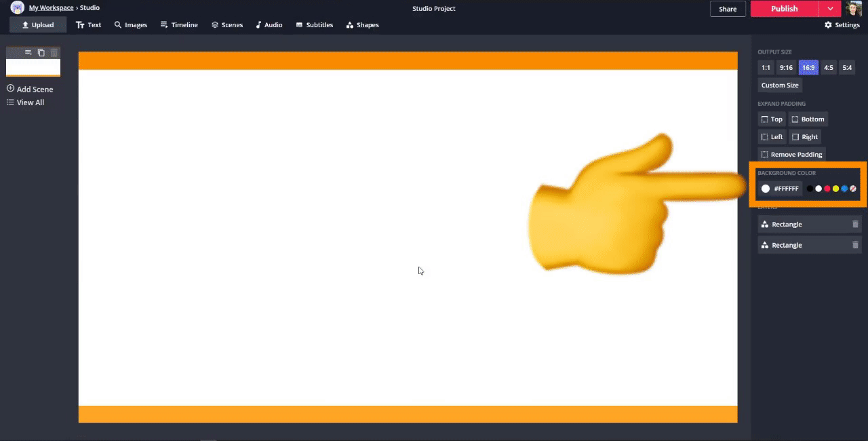This screenshot has height=441, width=868.
Task: Open the Images search tool
Action: (x=131, y=25)
